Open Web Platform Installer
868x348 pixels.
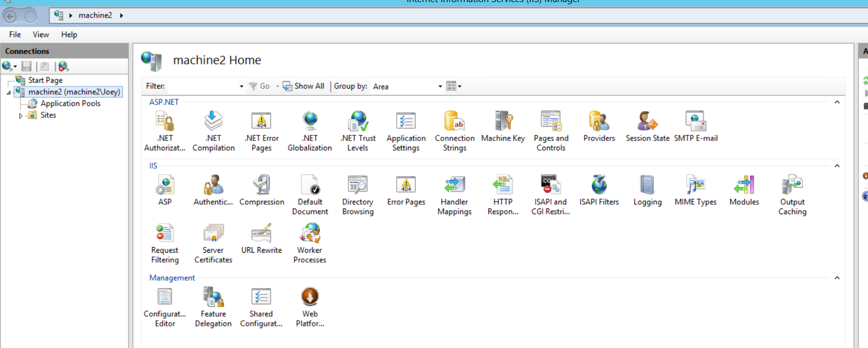(310, 307)
